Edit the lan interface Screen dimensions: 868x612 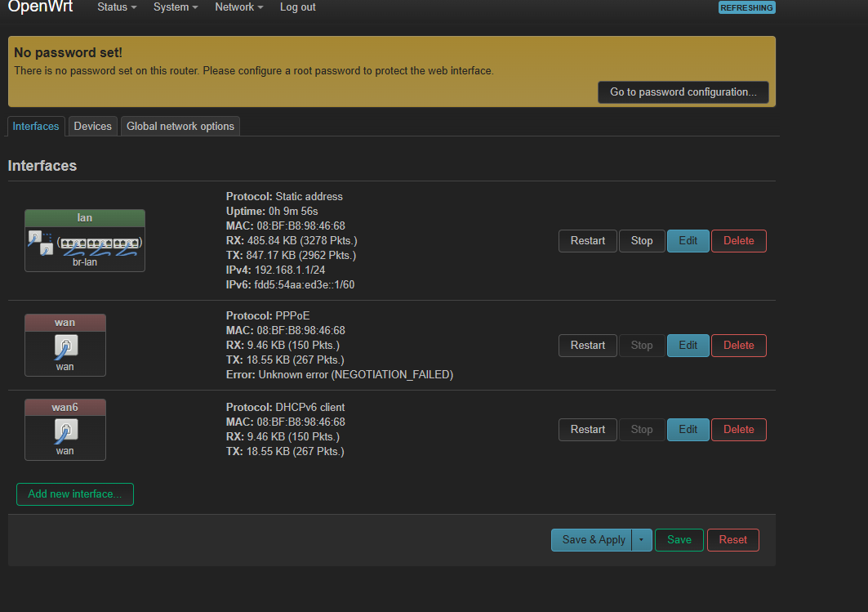click(688, 241)
